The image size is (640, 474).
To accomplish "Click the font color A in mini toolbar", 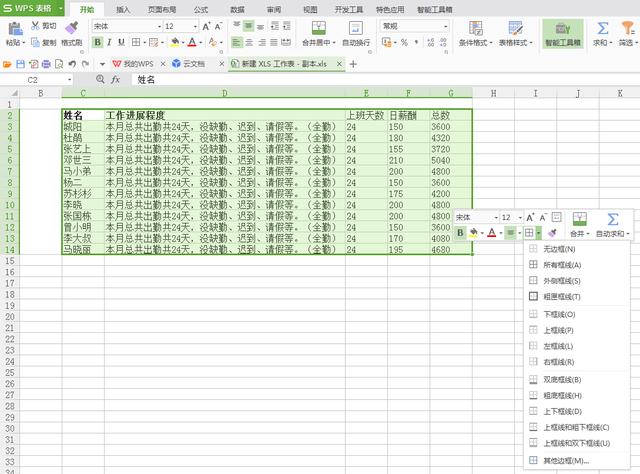I will coord(491,233).
